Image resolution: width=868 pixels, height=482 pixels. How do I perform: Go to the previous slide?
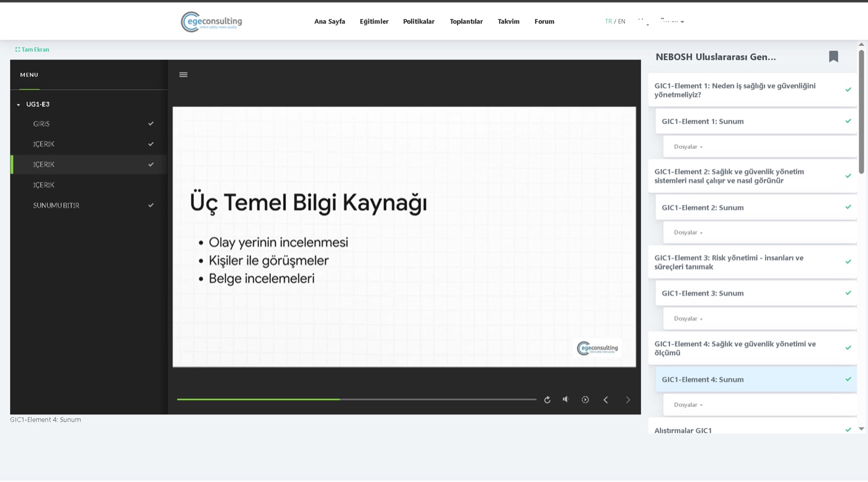tap(606, 399)
